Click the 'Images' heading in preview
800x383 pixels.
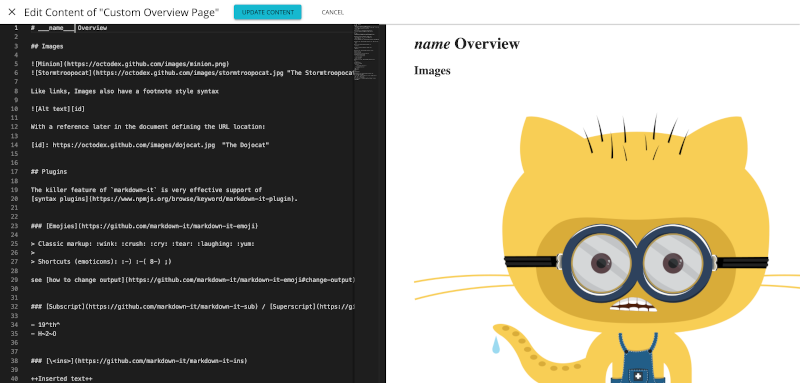pos(432,70)
